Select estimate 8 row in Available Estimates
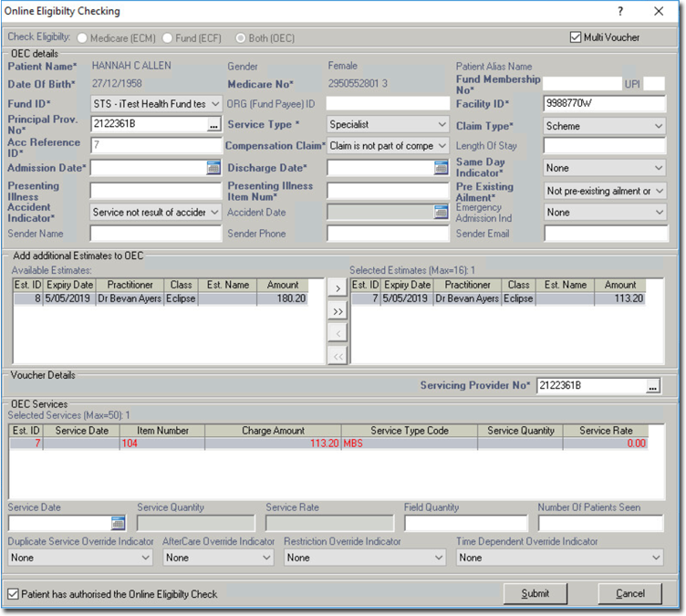 (160, 298)
